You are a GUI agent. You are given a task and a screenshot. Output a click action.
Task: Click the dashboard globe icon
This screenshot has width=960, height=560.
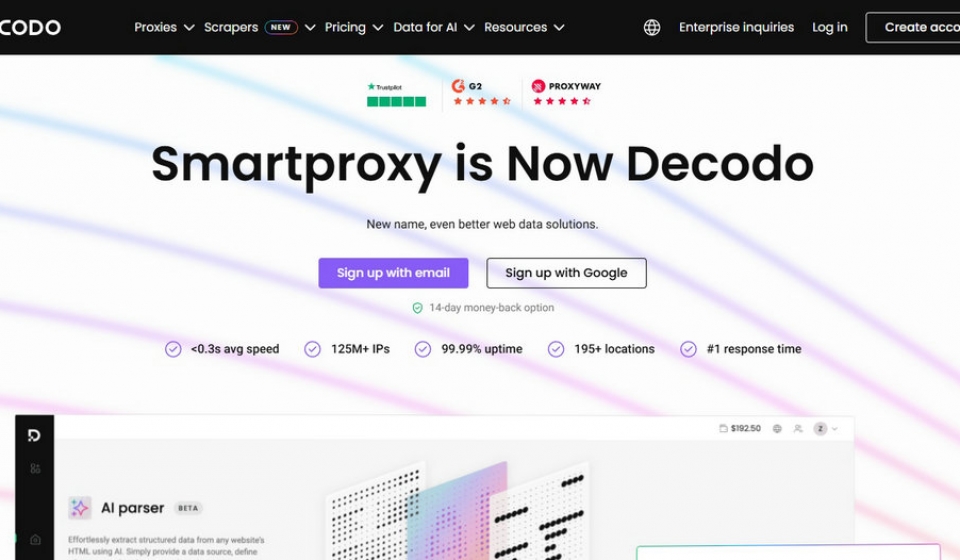coord(777,429)
